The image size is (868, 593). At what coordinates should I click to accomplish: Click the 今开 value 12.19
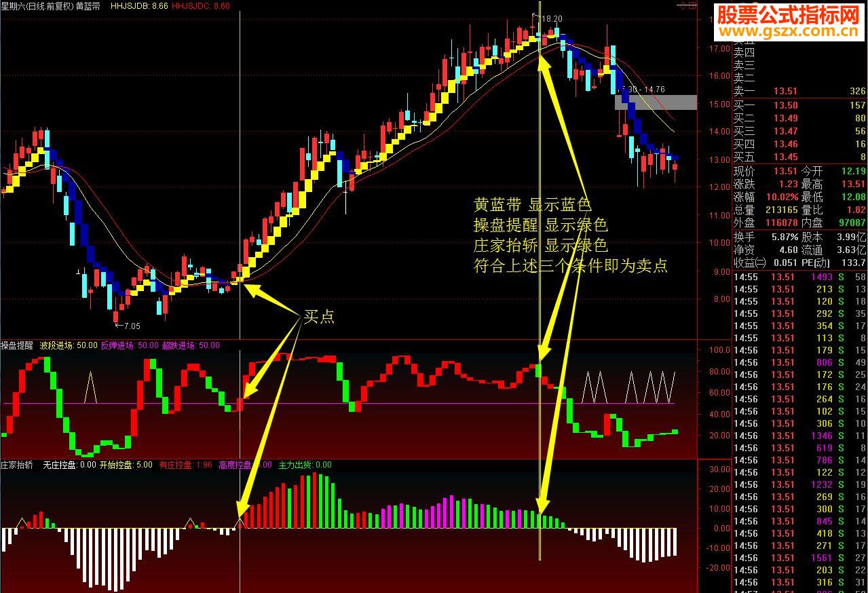coord(854,171)
